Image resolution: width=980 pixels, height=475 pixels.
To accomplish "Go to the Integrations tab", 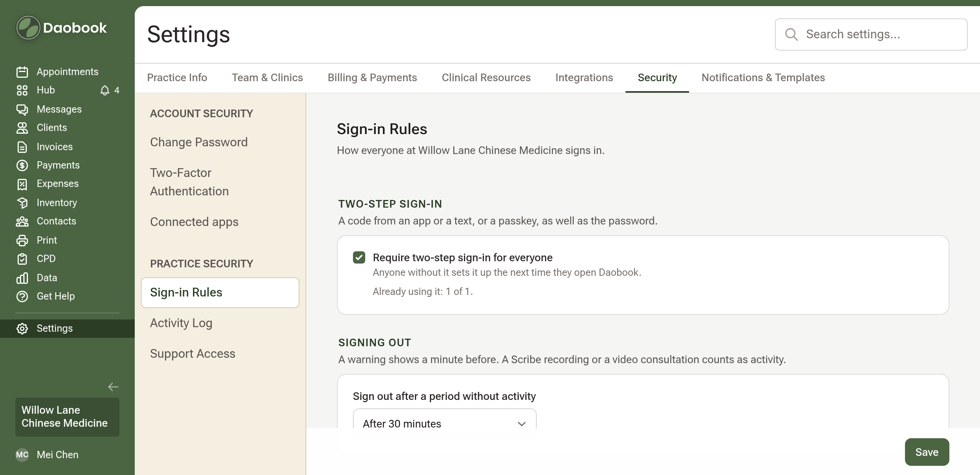I will click(584, 78).
